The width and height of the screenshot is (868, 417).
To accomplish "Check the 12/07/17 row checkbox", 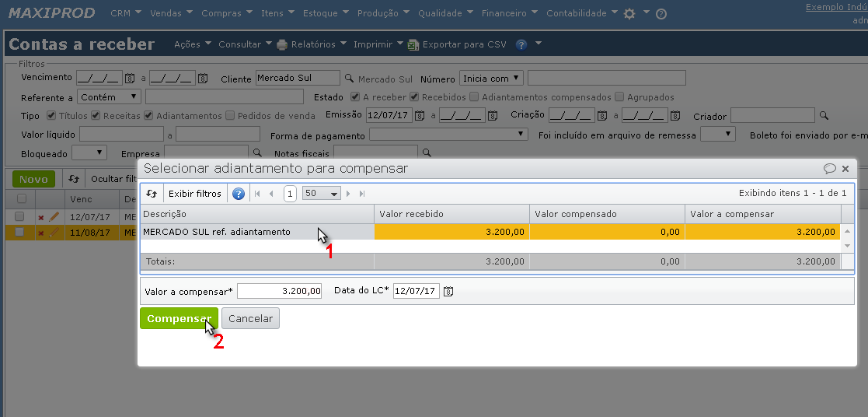I will (x=19, y=216).
